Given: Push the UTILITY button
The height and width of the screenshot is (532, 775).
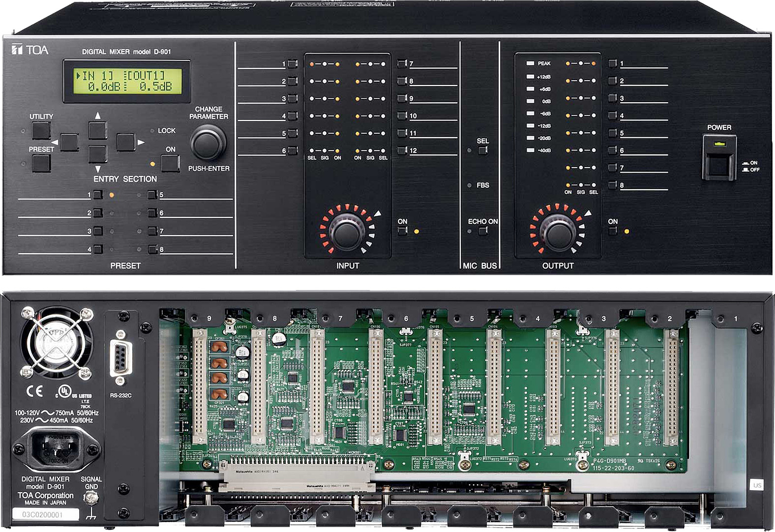Looking at the screenshot, I should (x=41, y=131).
